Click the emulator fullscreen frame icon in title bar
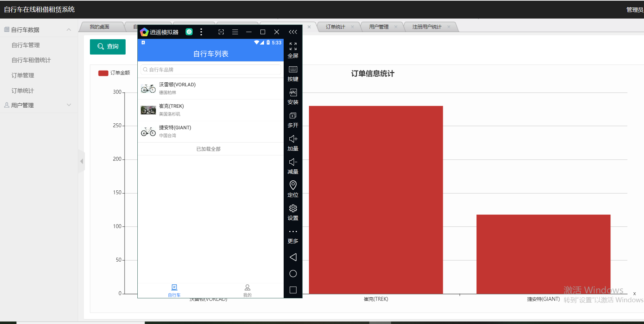The image size is (644, 324). [221, 32]
